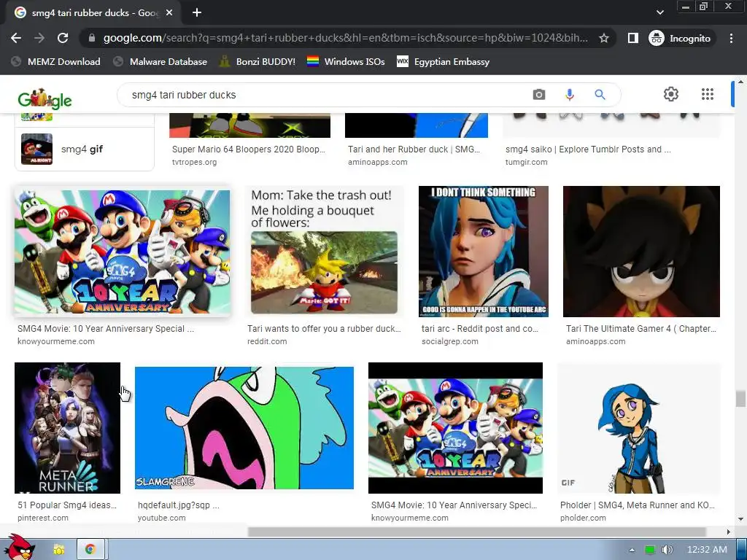This screenshot has width=747, height=560.
Task: Click the horizontal scrollbar thumb
Action: [x=476, y=532]
